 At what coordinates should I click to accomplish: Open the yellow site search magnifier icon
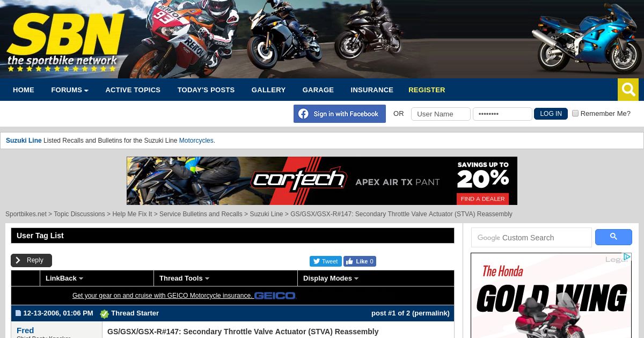tap(628, 90)
